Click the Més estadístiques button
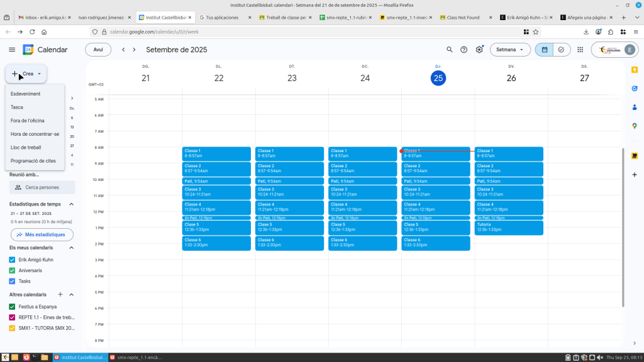Viewport: 644px width, 362px height. [x=42, y=234]
